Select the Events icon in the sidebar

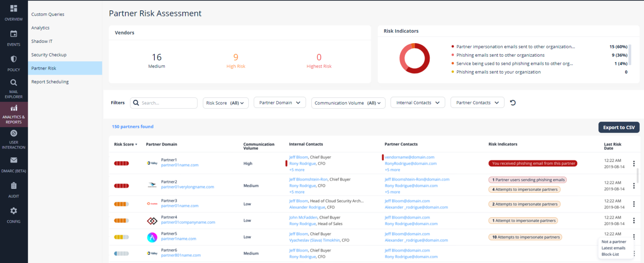pos(13,37)
